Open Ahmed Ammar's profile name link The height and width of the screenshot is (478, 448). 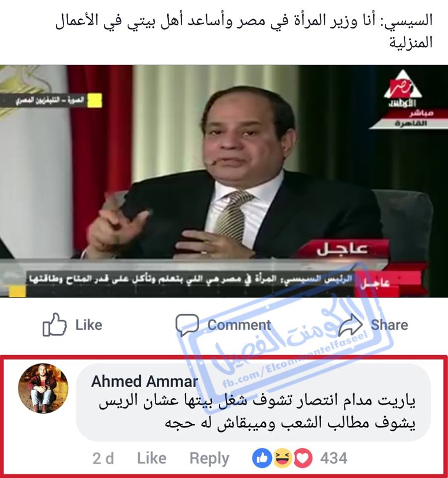[x=145, y=381]
